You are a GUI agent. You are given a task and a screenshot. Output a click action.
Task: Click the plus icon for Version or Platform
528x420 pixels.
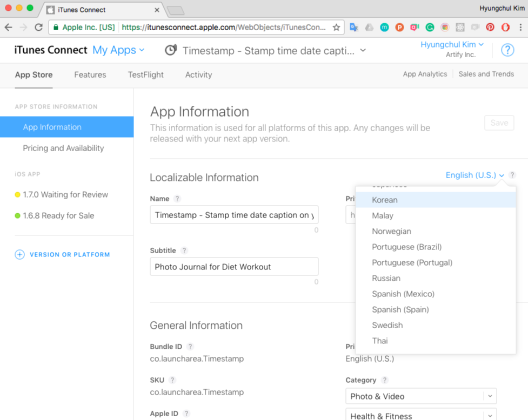pyautogui.click(x=19, y=255)
